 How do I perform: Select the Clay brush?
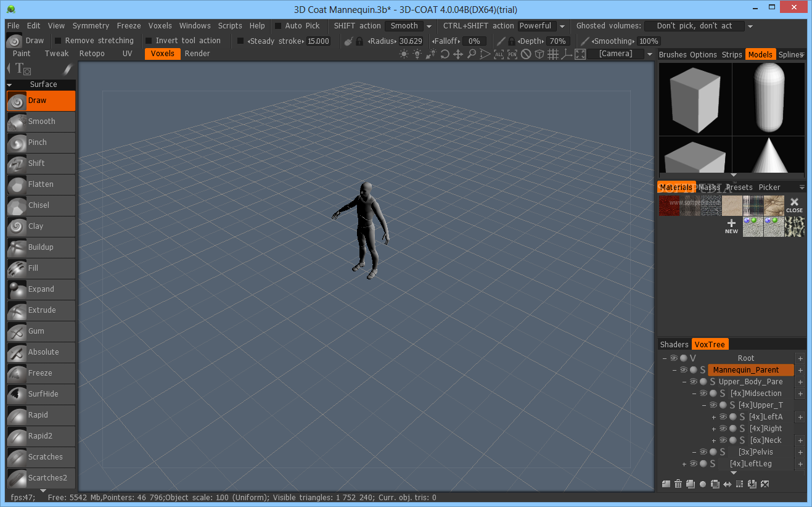41,226
